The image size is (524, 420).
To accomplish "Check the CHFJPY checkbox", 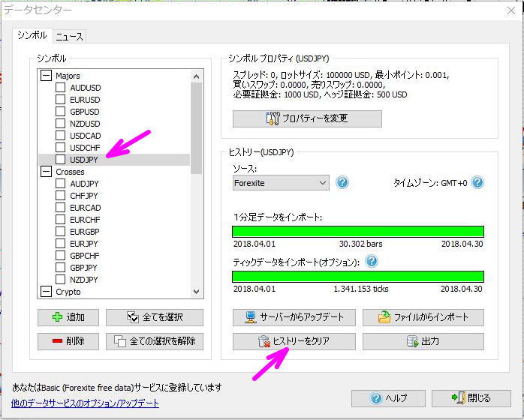I will tap(61, 195).
